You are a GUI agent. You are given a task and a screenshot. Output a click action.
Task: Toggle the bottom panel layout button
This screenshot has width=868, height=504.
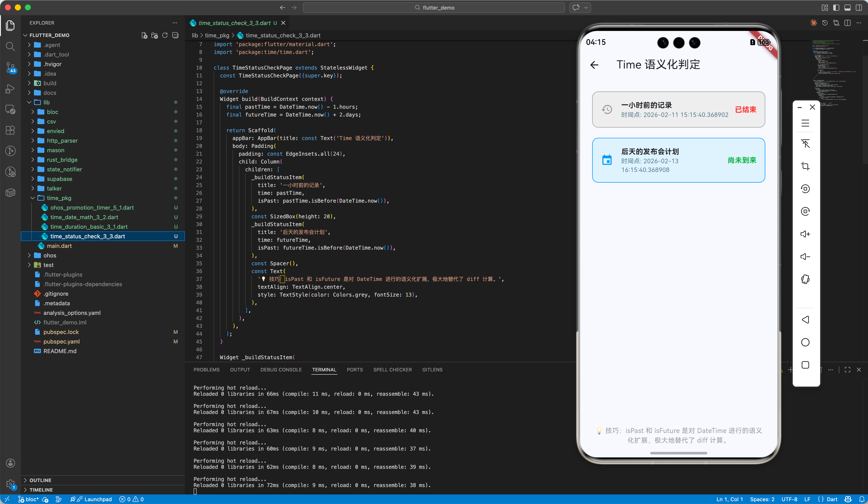coord(847,8)
